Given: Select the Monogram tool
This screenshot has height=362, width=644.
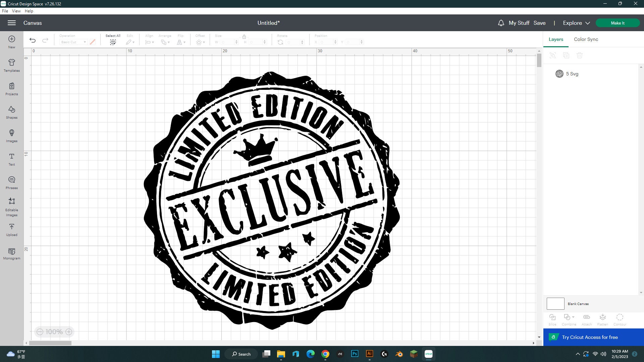Looking at the screenshot, I should coord(11,253).
